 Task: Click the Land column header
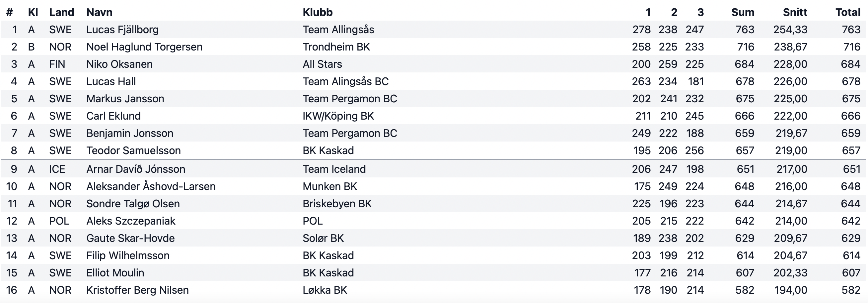(x=62, y=13)
